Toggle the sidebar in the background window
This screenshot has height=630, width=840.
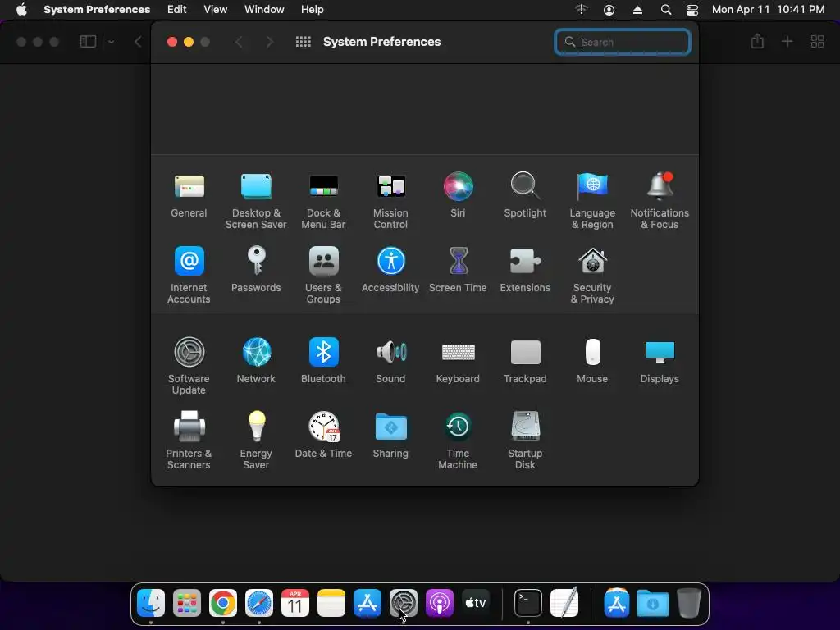pos(88,41)
